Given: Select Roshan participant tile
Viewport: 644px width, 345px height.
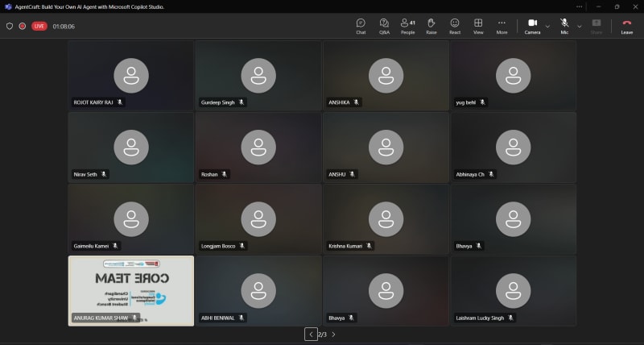Looking at the screenshot, I should 258,148.
